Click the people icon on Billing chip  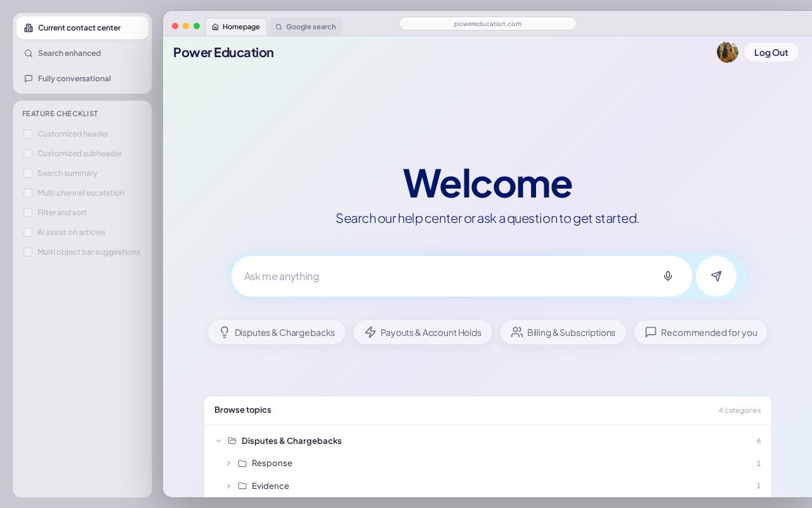click(x=517, y=332)
